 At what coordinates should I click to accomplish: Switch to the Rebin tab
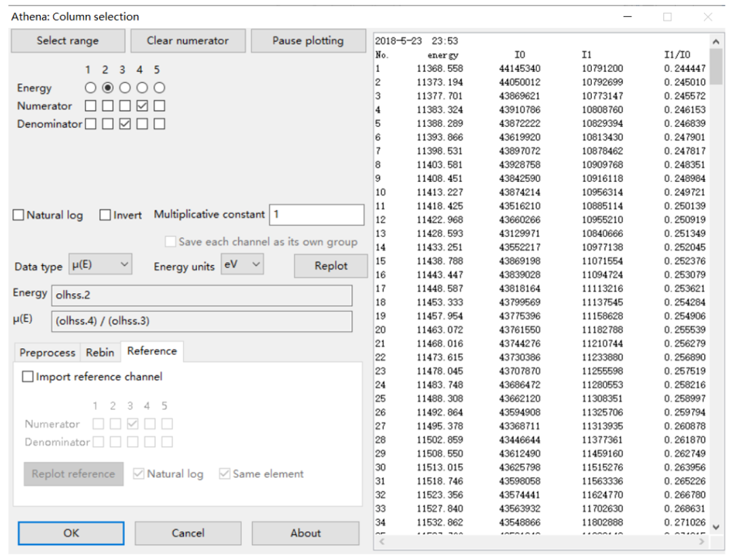(100, 352)
